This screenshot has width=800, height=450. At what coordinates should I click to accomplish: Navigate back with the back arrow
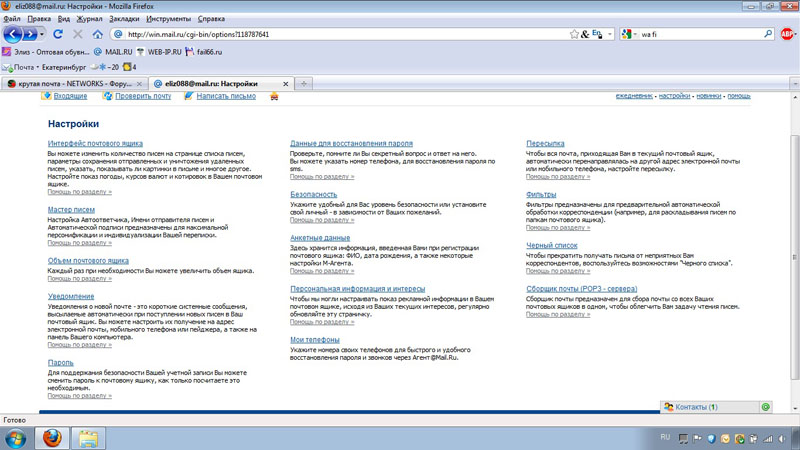pos(13,34)
